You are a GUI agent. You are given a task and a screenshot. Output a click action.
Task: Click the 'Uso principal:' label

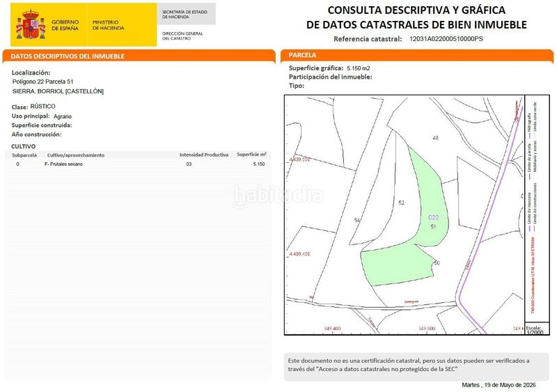[31, 116]
